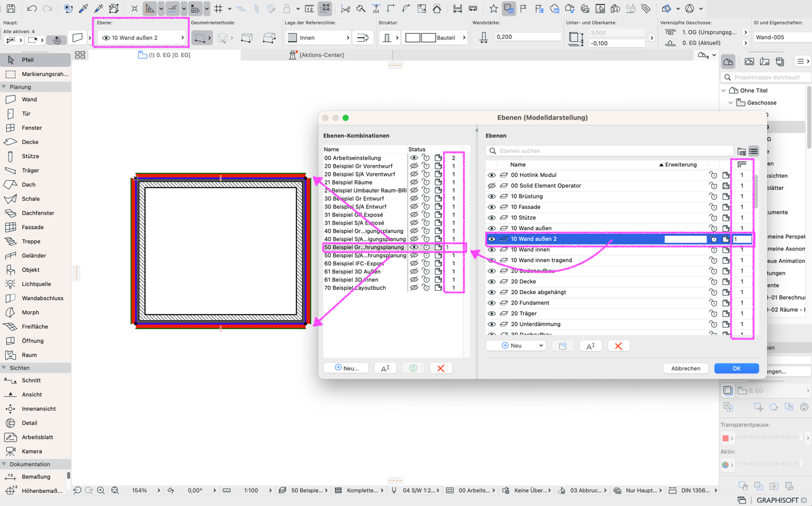Toggle the grid snap icon in the toolbar
The width and height of the screenshot is (812, 506).
218,9
